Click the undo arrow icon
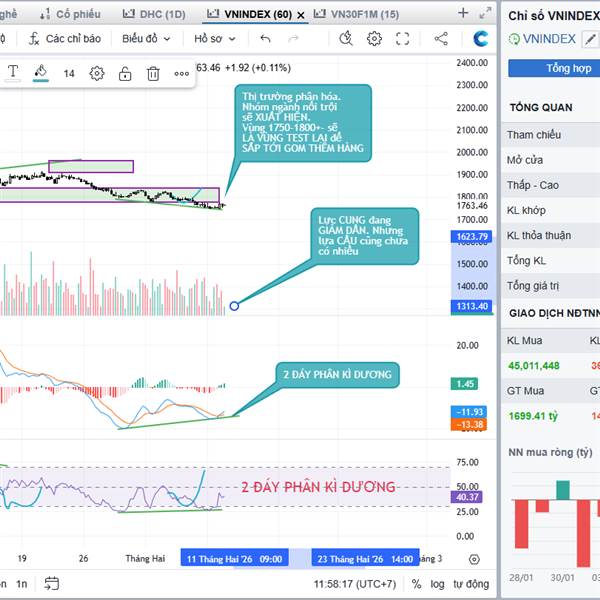Screen dimensions: 600x600 (x=265, y=38)
